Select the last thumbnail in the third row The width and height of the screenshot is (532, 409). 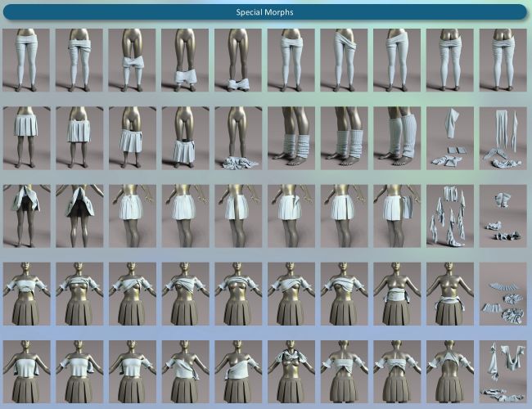[x=503, y=215]
